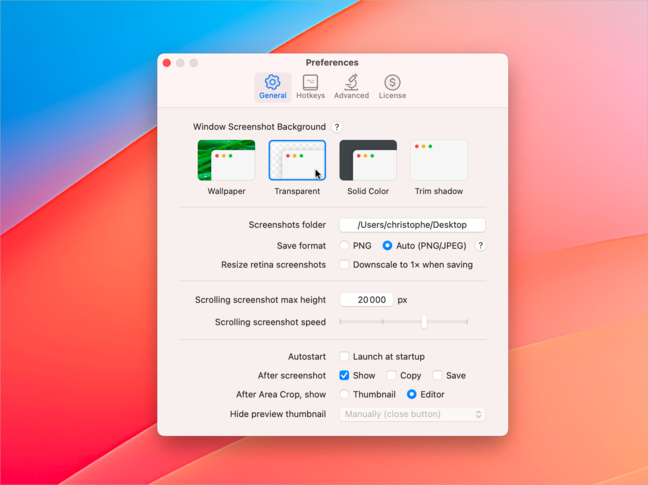Check Copy after screenshot
Viewport: 648px width, 485px height.
tap(391, 376)
